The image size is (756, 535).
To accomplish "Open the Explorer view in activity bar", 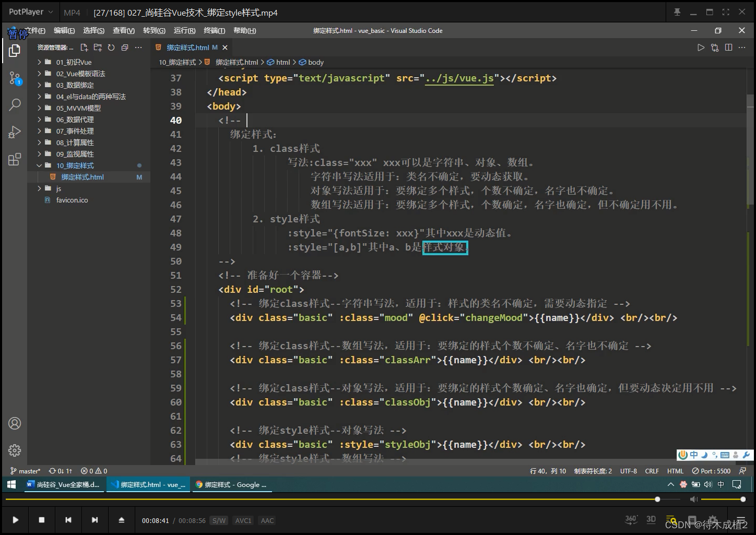I will pos(15,51).
